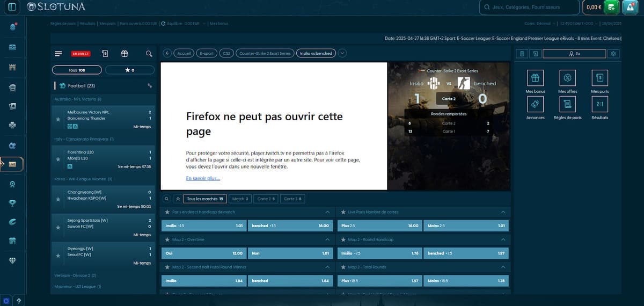Image resolution: width=644 pixels, height=306 pixels.
Task: Bet on Insilio -1.5 at 1.01
Action: 204,226
